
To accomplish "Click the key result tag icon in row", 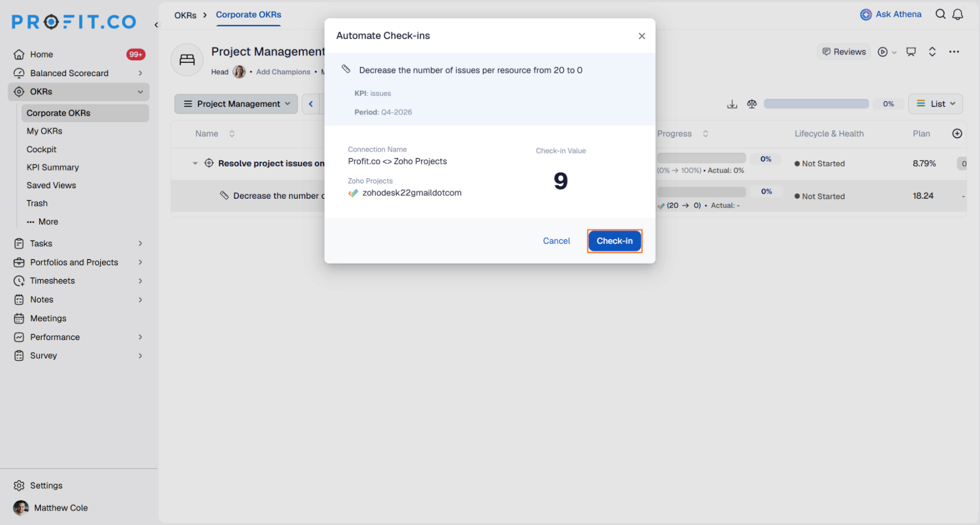I will point(224,195).
